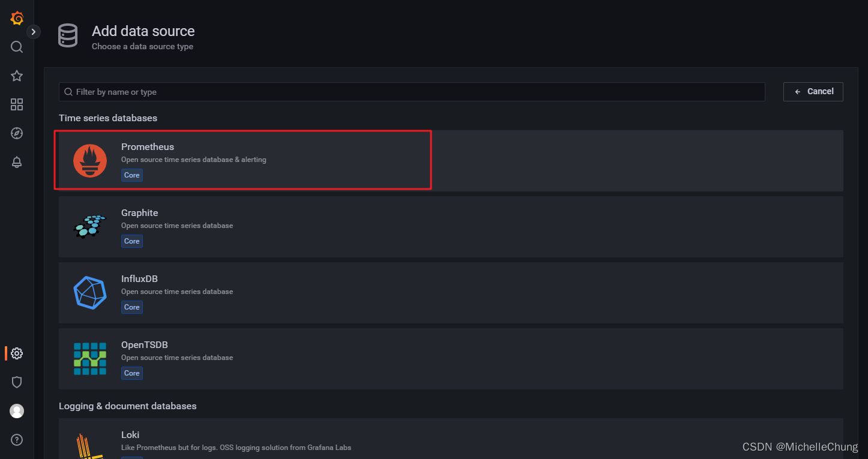Screen dimensions: 868x459
Task: Click the OpenTSDB grid logo
Action: click(90, 359)
